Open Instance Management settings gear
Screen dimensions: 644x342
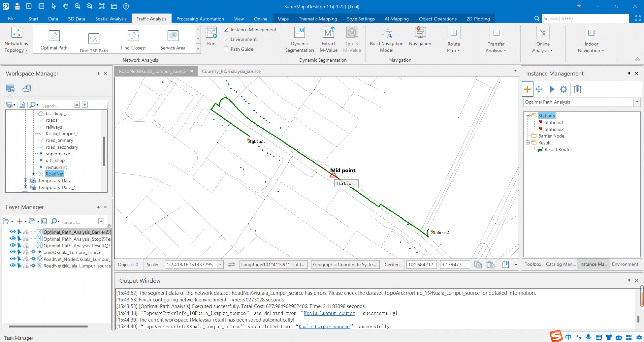[x=563, y=89]
